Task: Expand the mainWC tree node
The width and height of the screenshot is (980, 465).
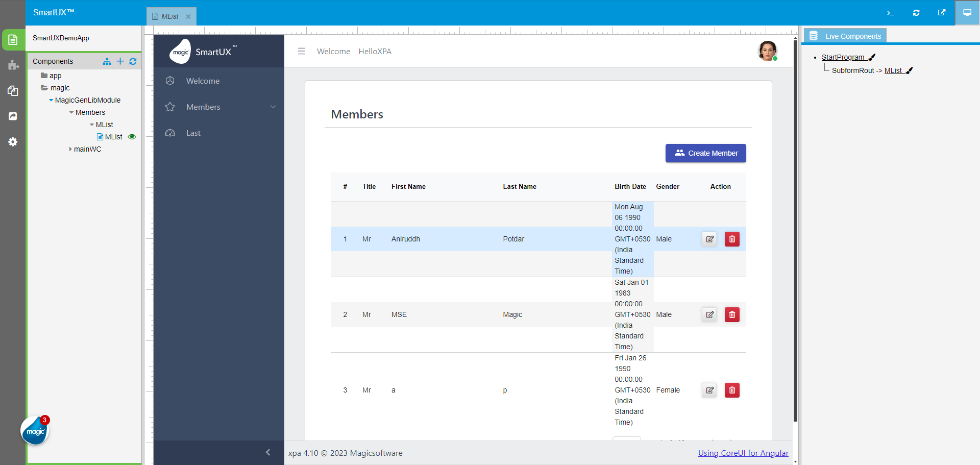Action: point(70,149)
